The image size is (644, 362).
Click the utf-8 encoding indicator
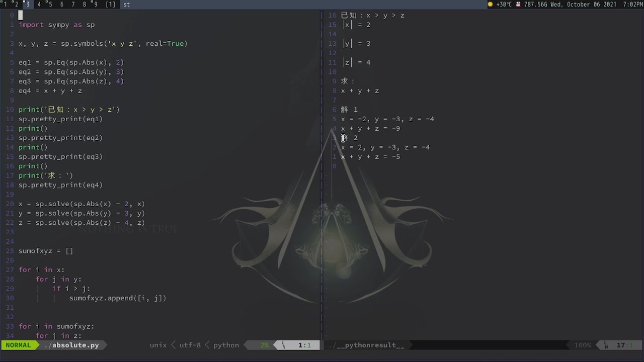[x=190, y=345]
